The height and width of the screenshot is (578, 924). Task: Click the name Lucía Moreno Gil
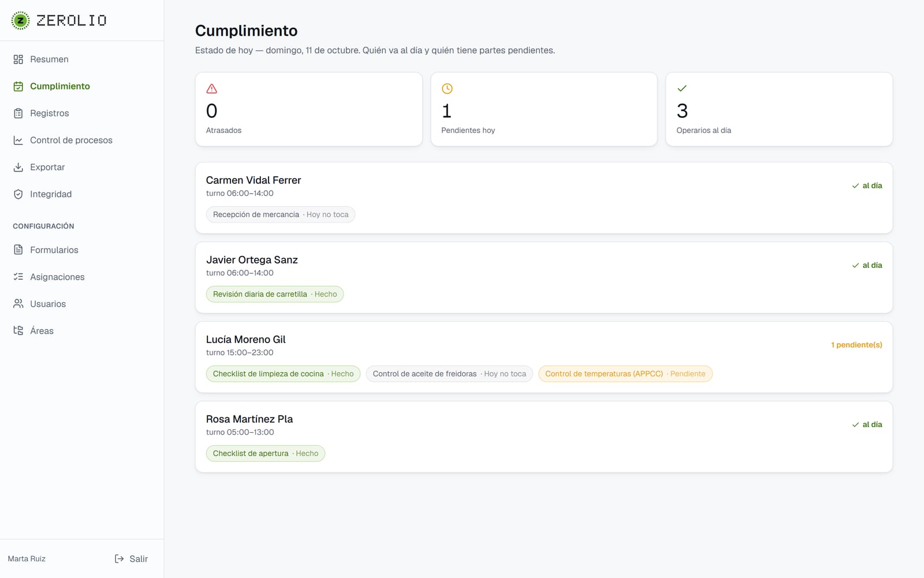coord(246,340)
